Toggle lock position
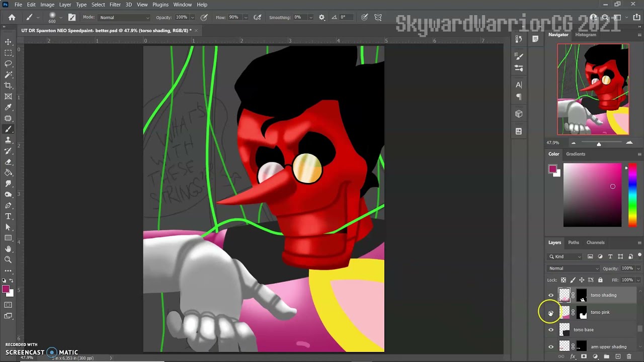644x362 pixels. pos(582,280)
